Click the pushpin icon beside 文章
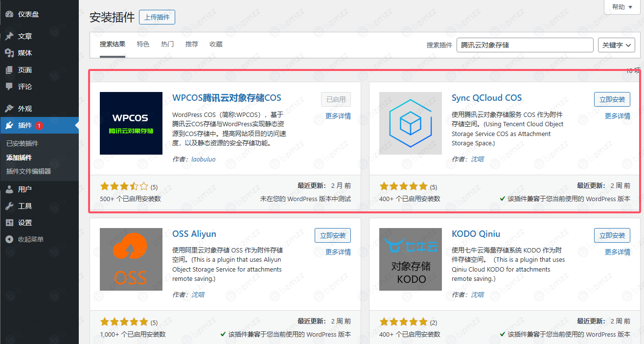The image size is (644, 344). [9, 36]
